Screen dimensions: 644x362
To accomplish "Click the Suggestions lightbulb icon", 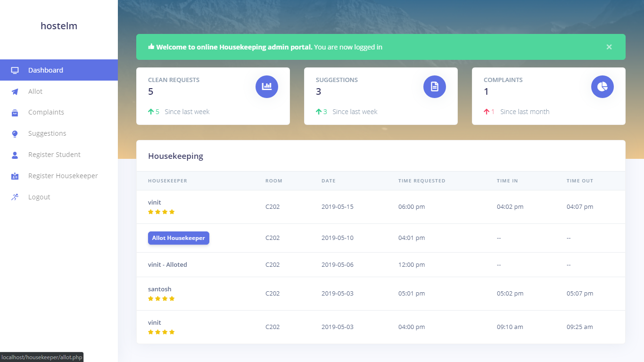I will coord(15,133).
